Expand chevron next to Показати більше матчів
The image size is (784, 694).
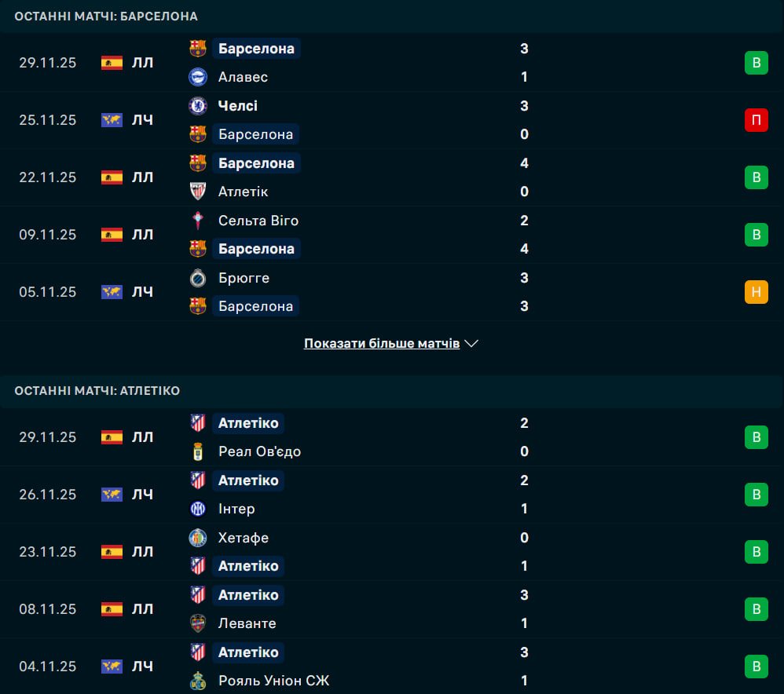click(x=471, y=344)
